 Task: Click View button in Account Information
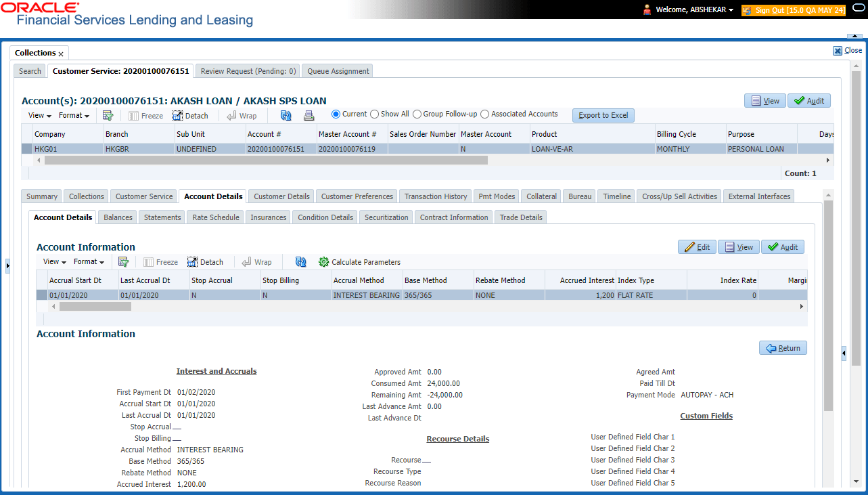coord(739,247)
